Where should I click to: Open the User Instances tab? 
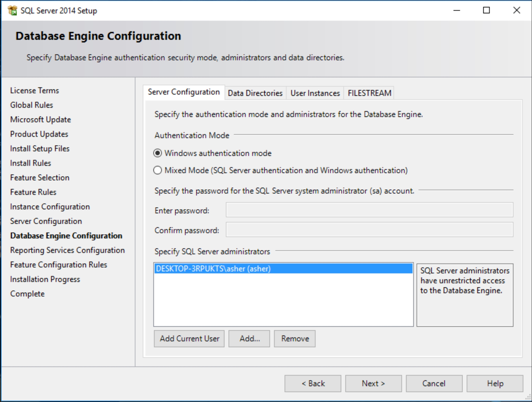(x=315, y=93)
